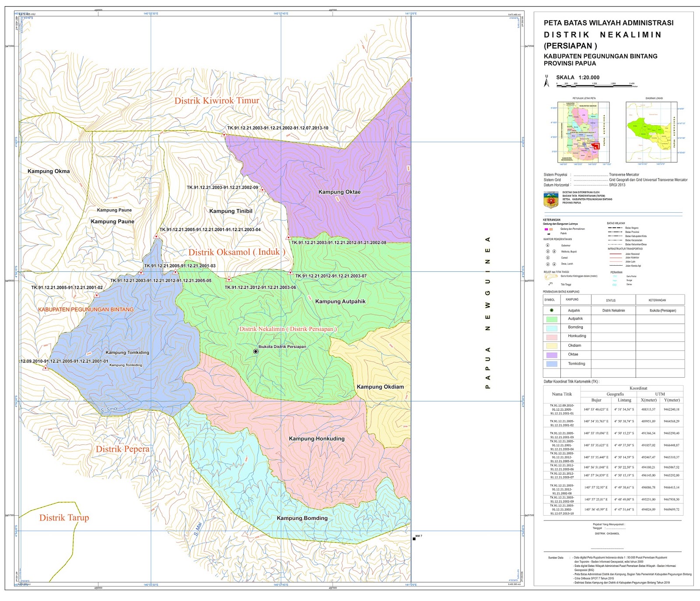Click the triangle marker for TK point 2003-07
This screenshot has height=601, width=700.
pyautogui.click(x=290, y=272)
